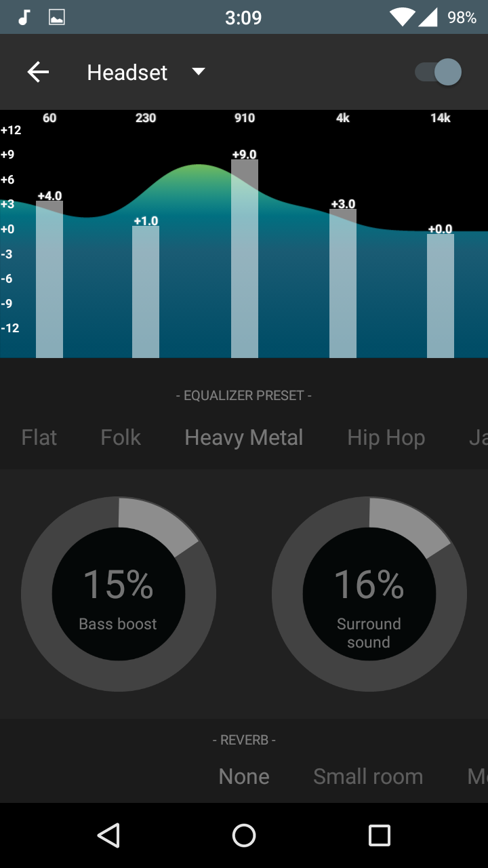Tap the music note status bar icon
This screenshot has height=868, width=488.
[x=24, y=18]
